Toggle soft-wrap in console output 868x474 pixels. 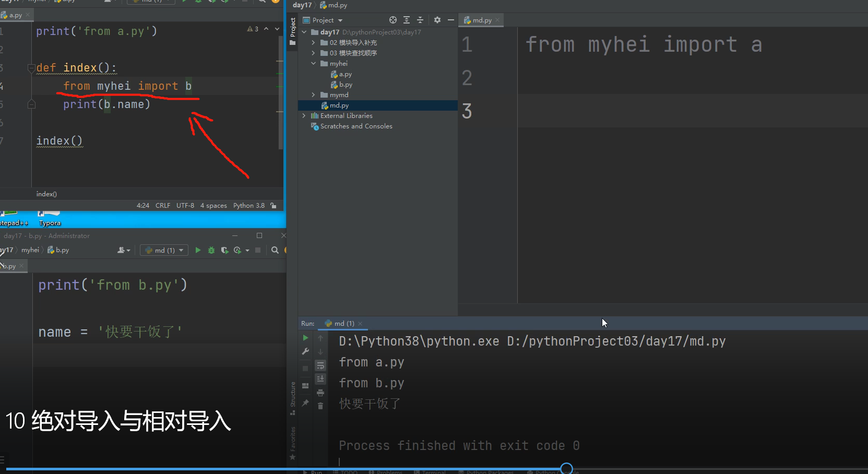click(320, 365)
